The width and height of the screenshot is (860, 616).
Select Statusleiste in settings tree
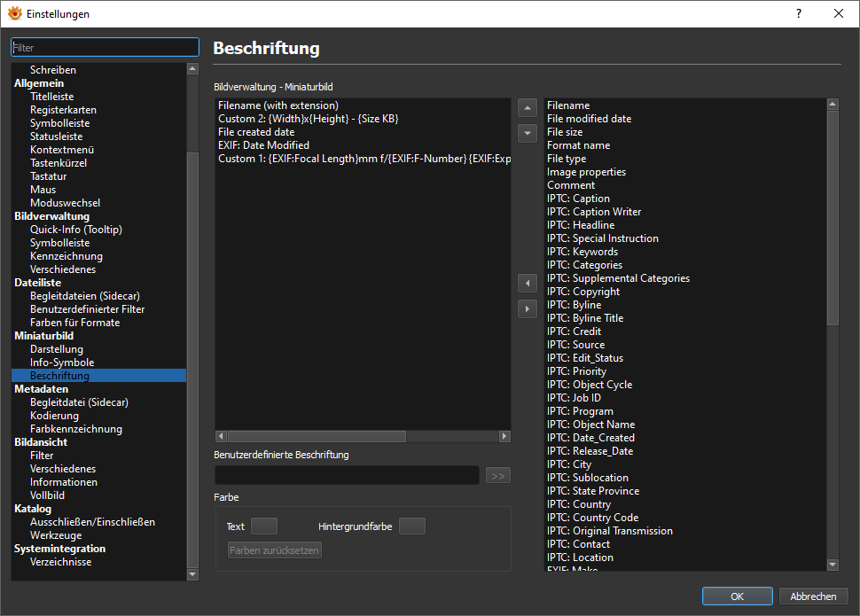(57, 136)
